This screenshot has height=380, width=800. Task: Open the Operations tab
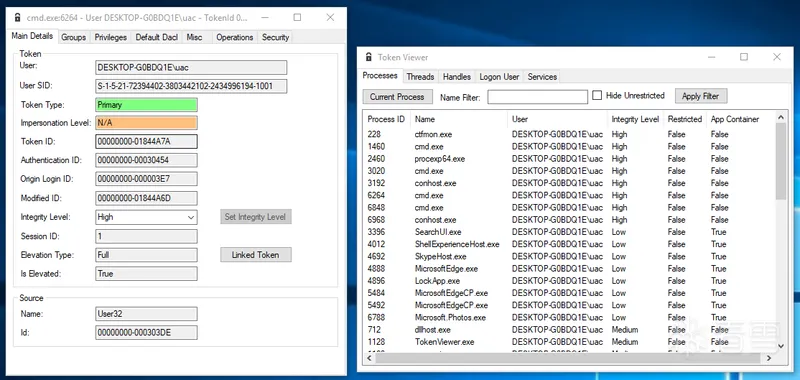235,37
